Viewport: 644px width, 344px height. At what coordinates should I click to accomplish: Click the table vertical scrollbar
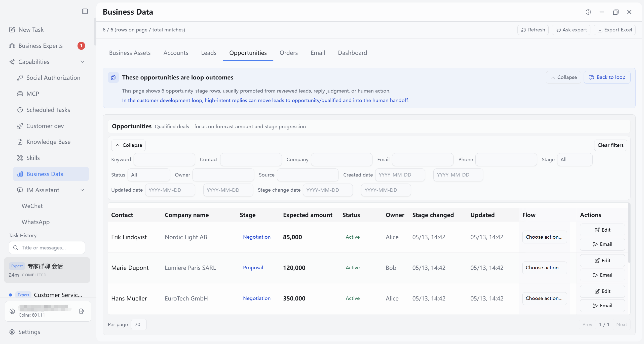tap(629, 233)
